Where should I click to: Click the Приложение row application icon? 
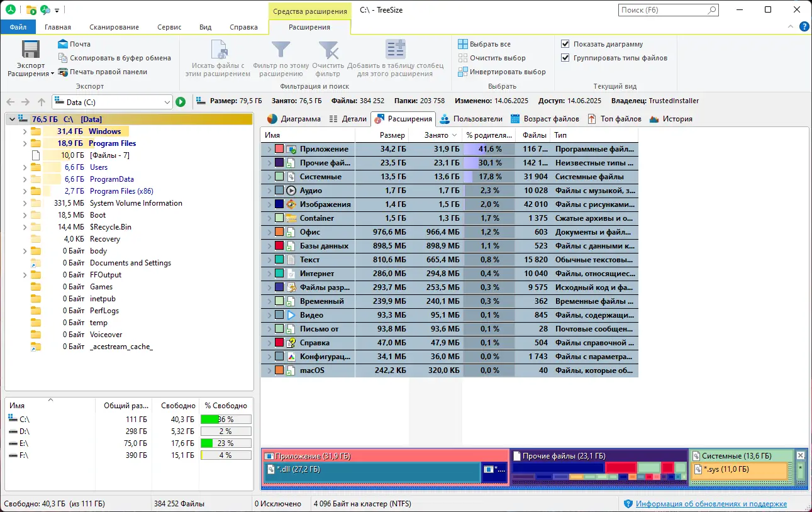coord(291,149)
